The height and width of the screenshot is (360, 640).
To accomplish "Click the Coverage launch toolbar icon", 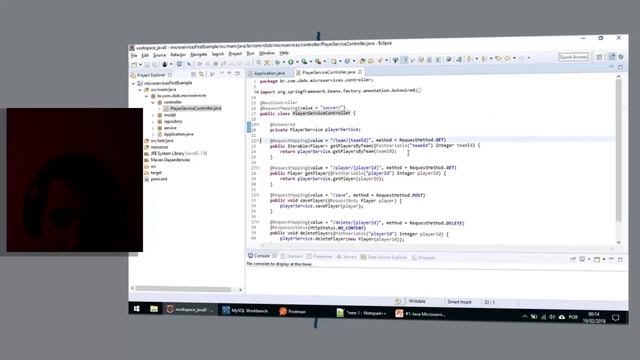I will pyautogui.click(x=304, y=62).
